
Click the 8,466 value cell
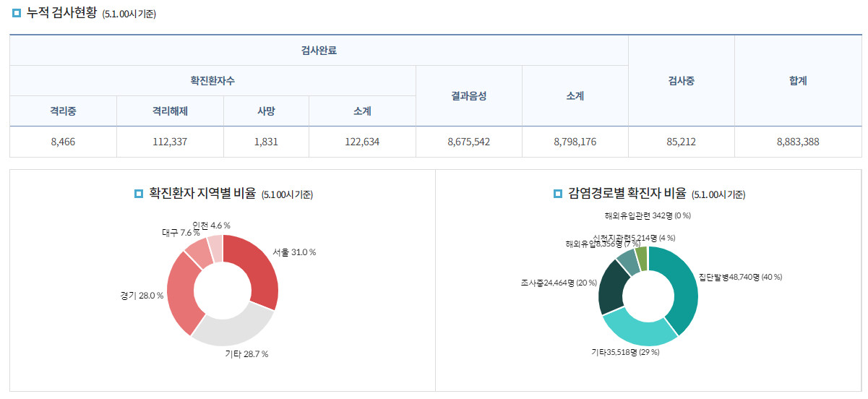coord(63,142)
